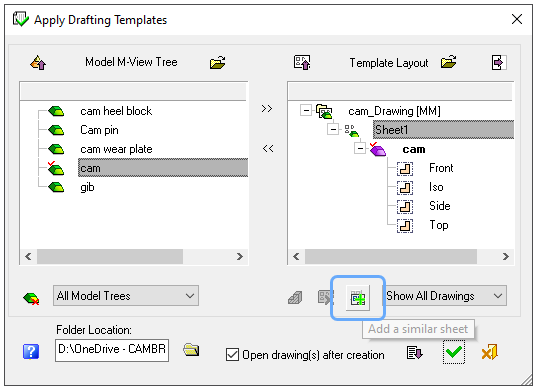The height and width of the screenshot is (390, 538).
Task: Click the green checkmark OK button
Action: pyautogui.click(x=454, y=352)
